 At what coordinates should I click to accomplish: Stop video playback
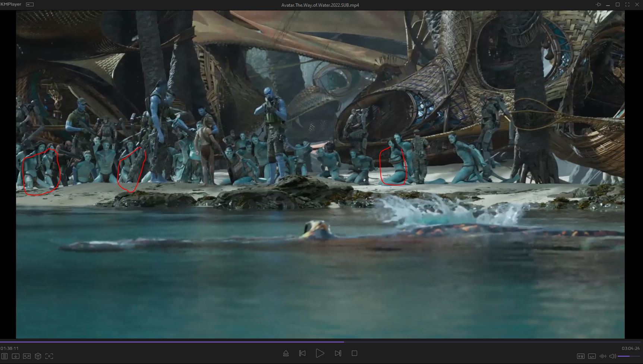pyautogui.click(x=354, y=353)
